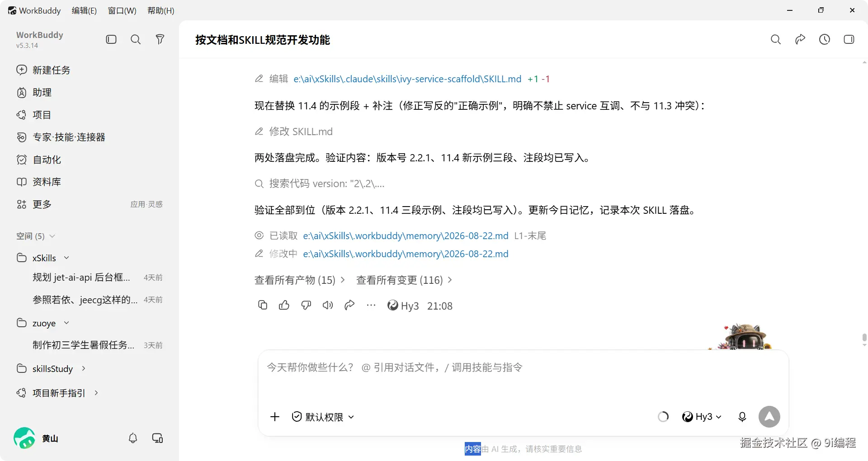Open the 资料库 section
This screenshot has width=868, height=461.
[39, 182]
